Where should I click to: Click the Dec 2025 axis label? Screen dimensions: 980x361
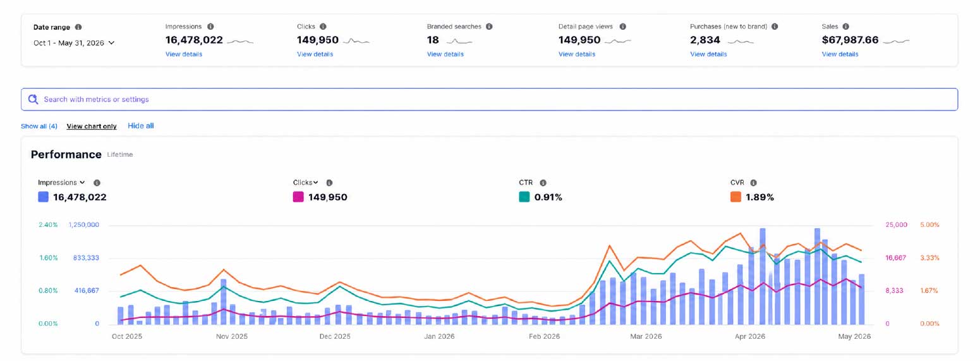(334, 337)
